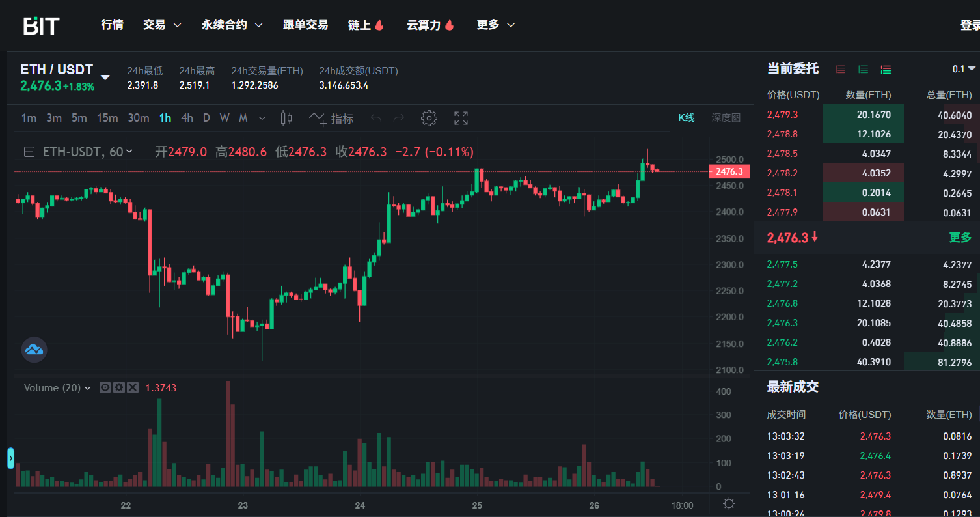The image size is (980, 517).
Task: Expand the cyan left side panel handle
Action: (10, 458)
